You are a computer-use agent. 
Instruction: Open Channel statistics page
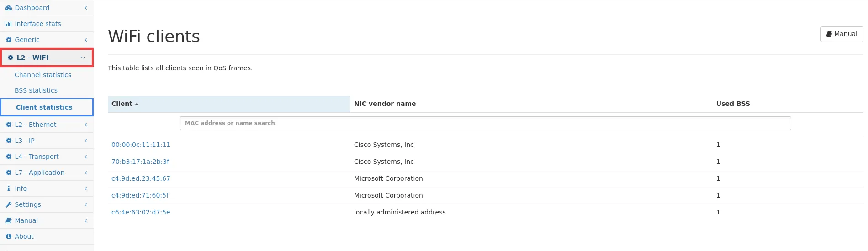tap(43, 75)
